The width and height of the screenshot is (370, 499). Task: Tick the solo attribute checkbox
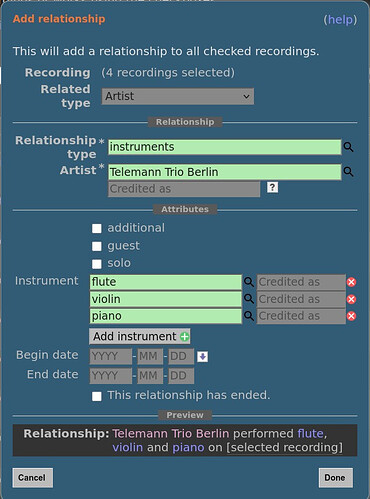(97, 264)
